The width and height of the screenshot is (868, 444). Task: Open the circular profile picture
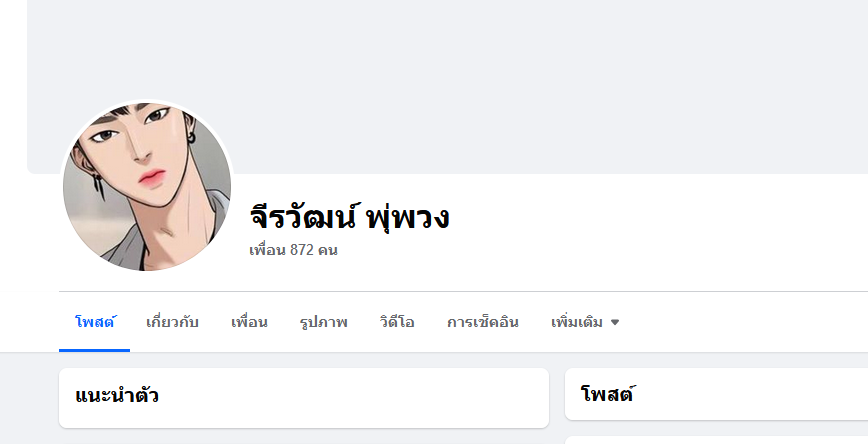click(x=147, y=187)
